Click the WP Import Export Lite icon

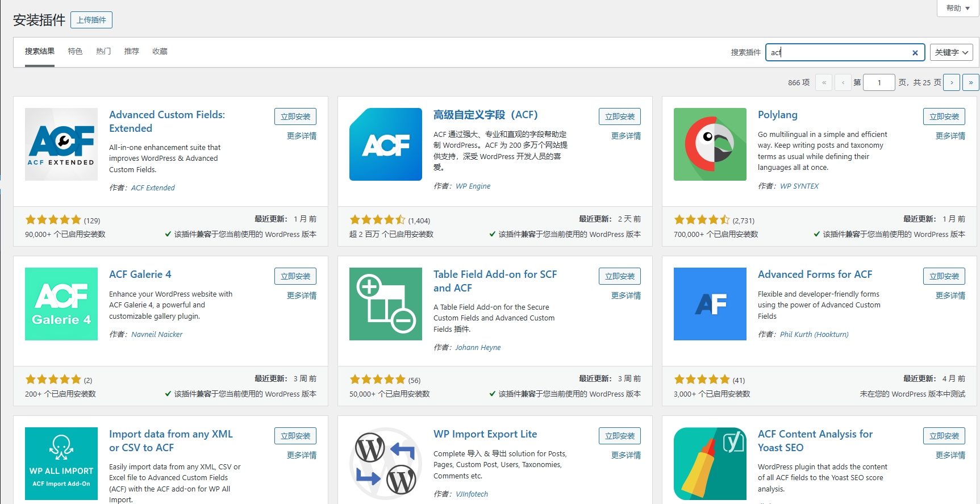[x=386, y=464]
